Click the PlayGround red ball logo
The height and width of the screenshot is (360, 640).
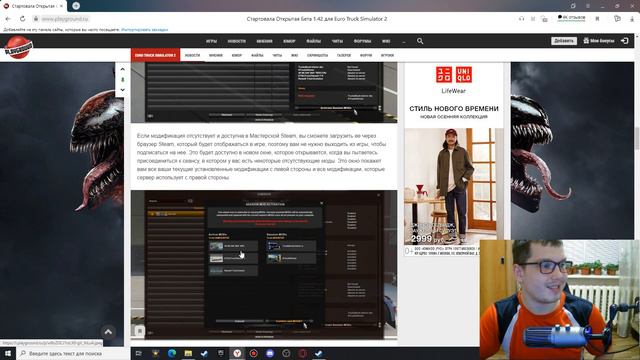tap(18, 48)
